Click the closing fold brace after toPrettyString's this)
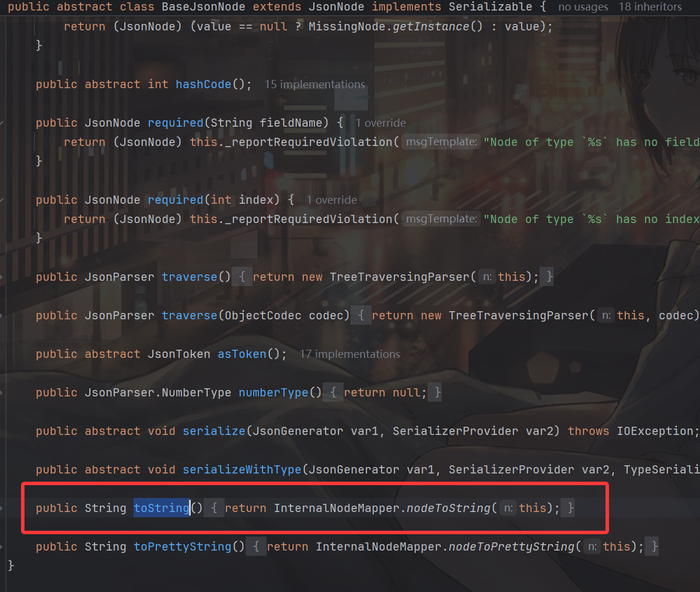 pos(654,546)
